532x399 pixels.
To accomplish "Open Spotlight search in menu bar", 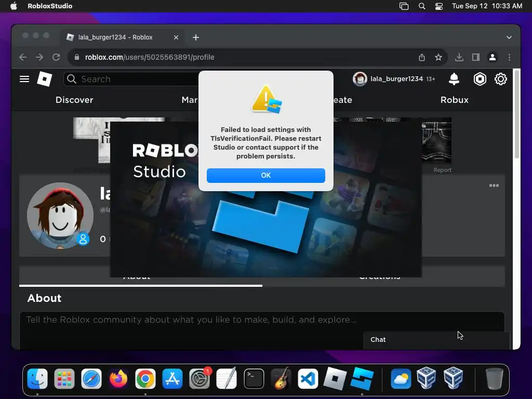I will pyautogui.click(x=422, y=6).
